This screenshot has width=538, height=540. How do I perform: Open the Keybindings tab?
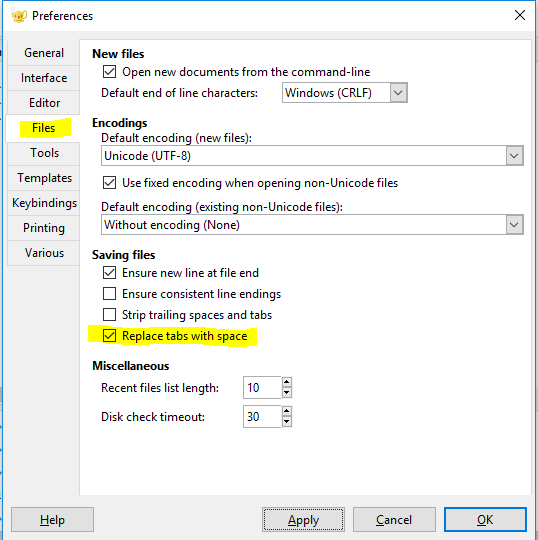pyautogui.click(x=44, y=203)
